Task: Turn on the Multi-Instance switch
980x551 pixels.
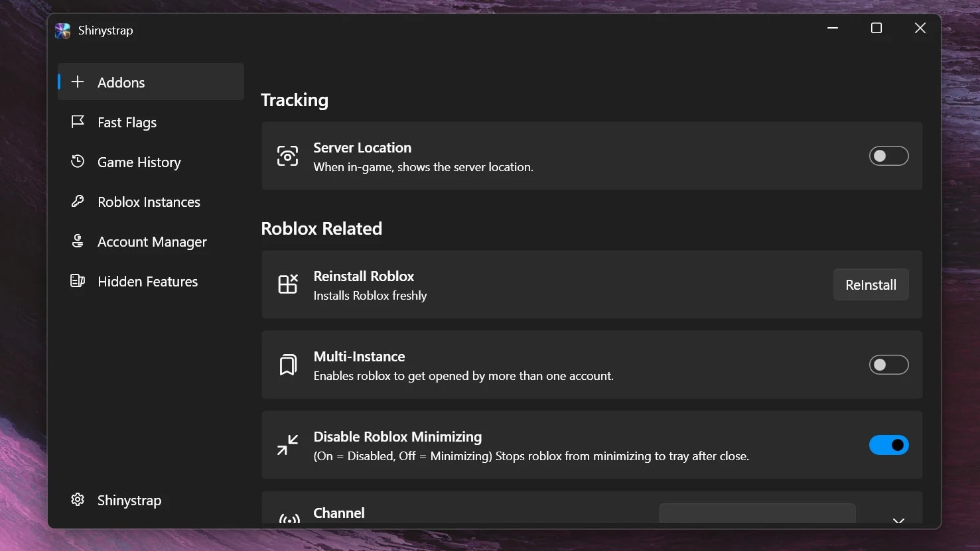Action: click(x=888, y=365)
